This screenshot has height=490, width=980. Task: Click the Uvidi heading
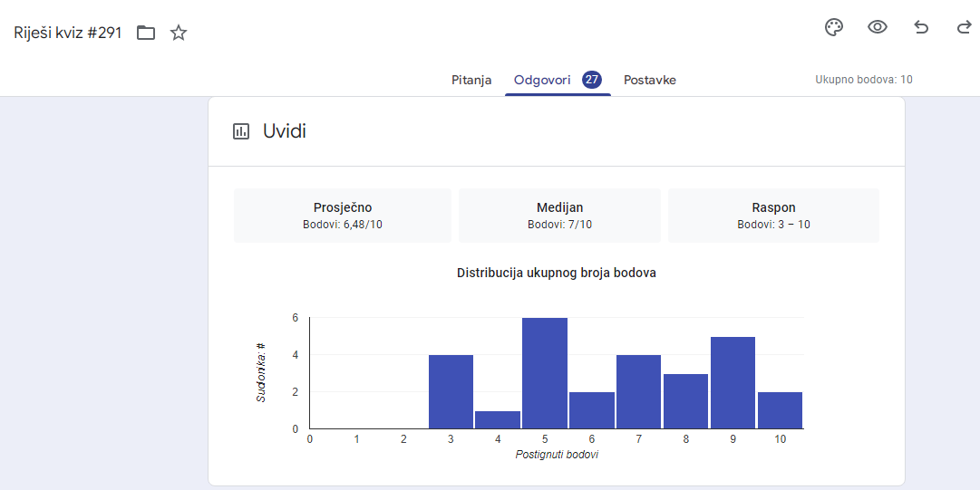click(x=285, y=131)
